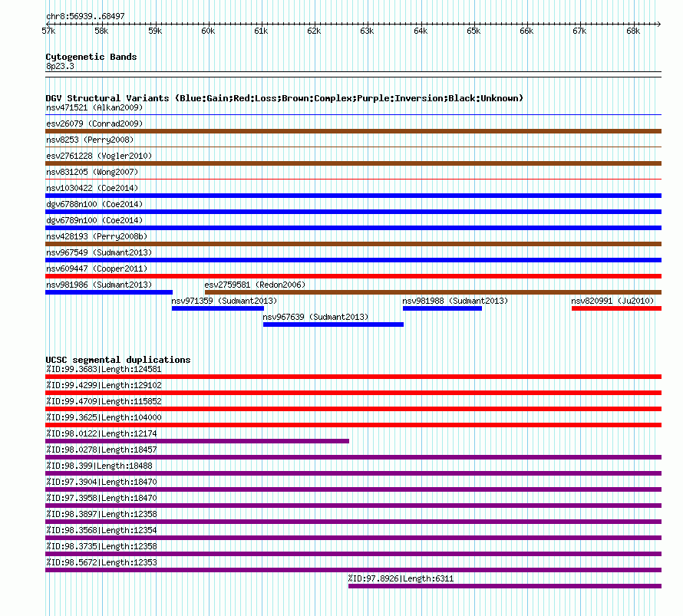
Task: Click the 60k ruler tick
Action: [208, 31]
